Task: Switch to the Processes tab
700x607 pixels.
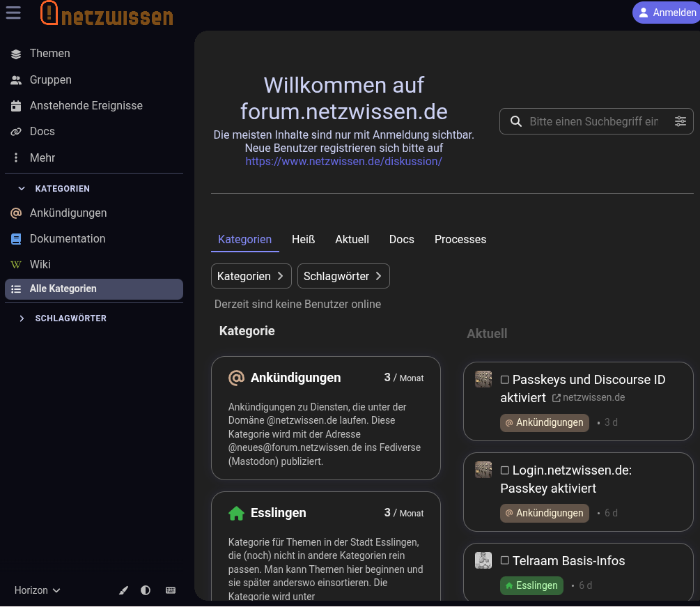Action: point(460,240)
